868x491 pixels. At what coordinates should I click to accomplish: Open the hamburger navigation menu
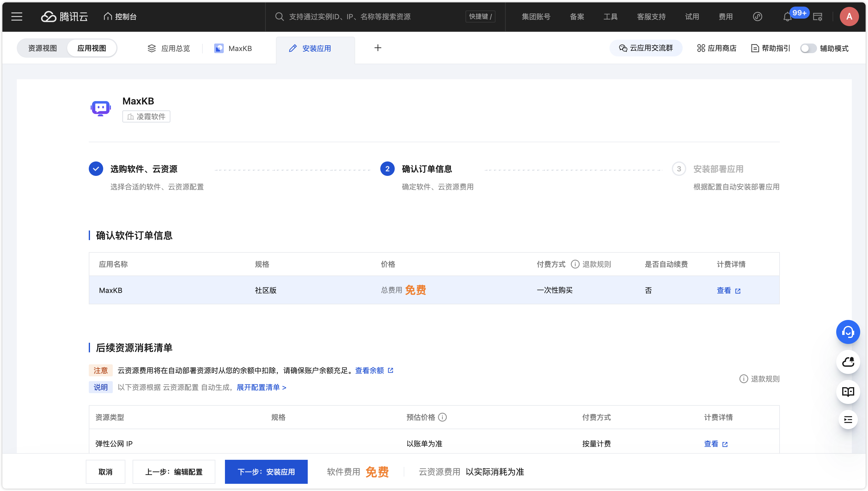[x=16, y=17]
